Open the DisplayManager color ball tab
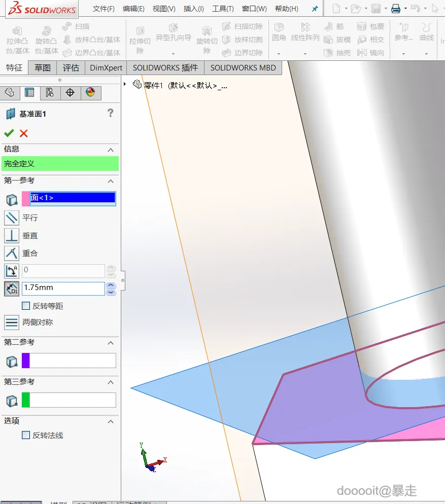445x504 pixels. 90,93
